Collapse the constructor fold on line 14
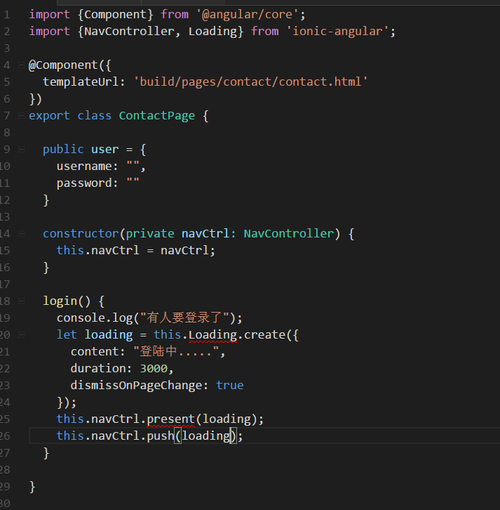 [21, 234]
